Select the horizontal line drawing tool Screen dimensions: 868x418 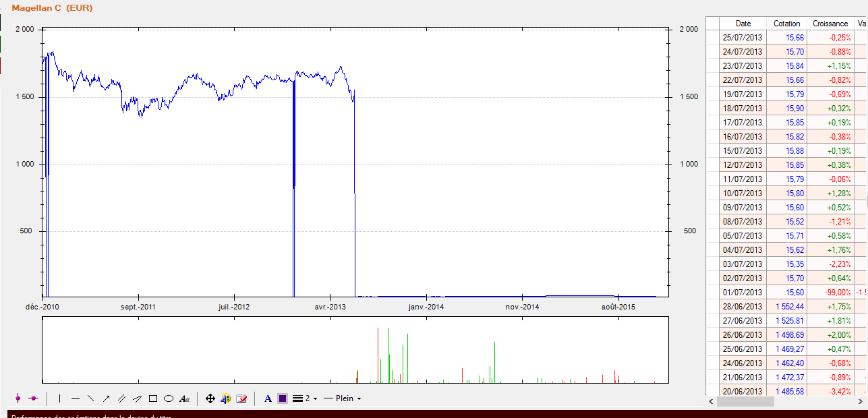pyautogui.click(x=76, y=398)
